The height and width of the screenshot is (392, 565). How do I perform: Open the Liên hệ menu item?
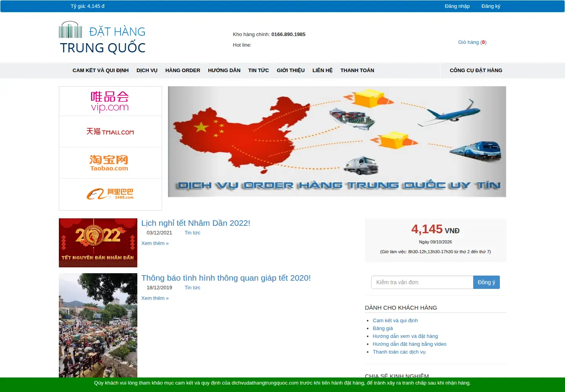click(323, 71)
